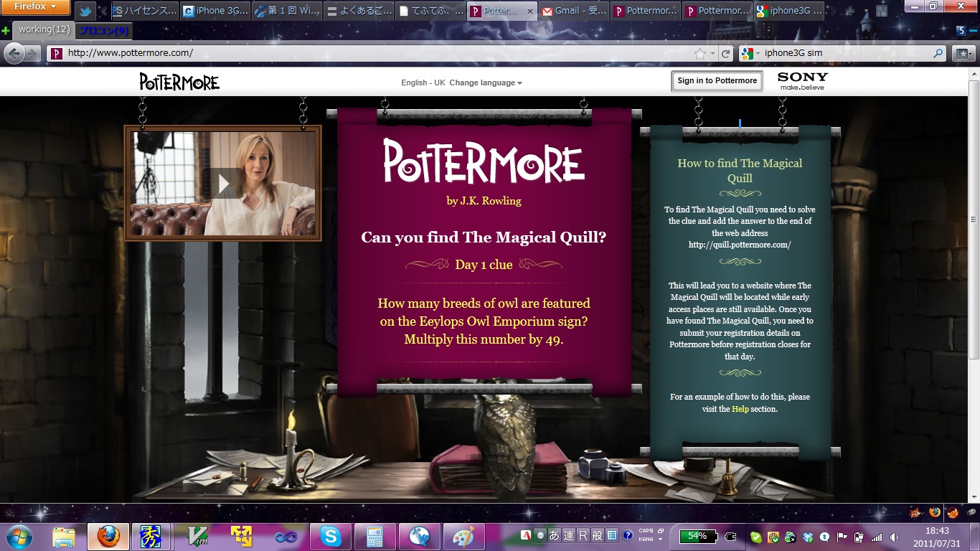Open the infinity-symbol taskbar icon
This screenshot has width=980, height=551.
286,536
